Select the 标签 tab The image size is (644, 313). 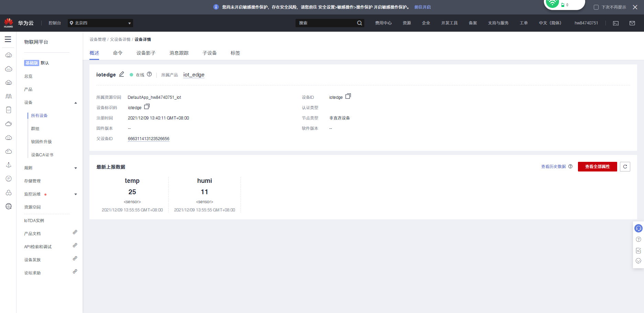click(x=235, y=53)
